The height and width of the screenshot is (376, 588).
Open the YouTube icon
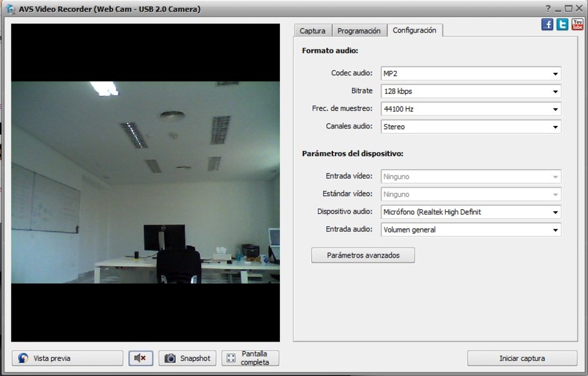577,25
